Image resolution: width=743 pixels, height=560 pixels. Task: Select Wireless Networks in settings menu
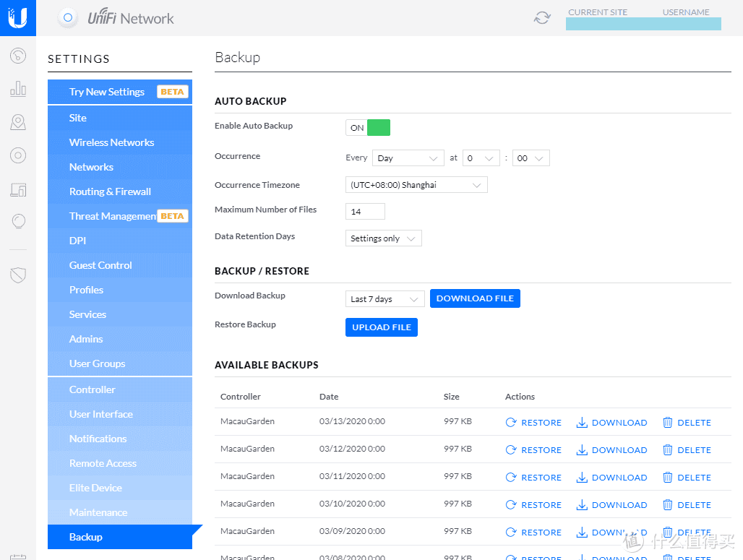111,142
